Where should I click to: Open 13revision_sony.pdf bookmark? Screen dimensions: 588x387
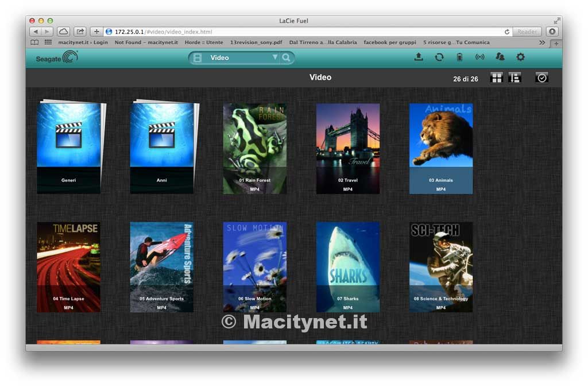[256, 42]
